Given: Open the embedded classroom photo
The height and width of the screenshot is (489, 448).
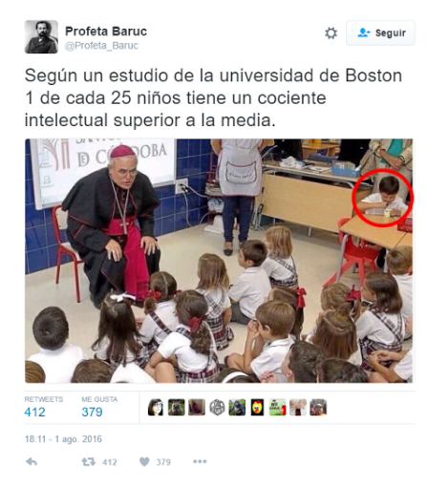Looking at the screenshot, I should (x=219, y=261).
